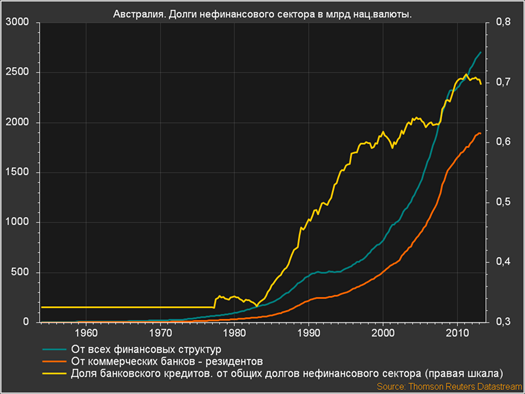Screen dimensions: 525x394
Task: Click the yellow legend line swatch
Action: 54,374
